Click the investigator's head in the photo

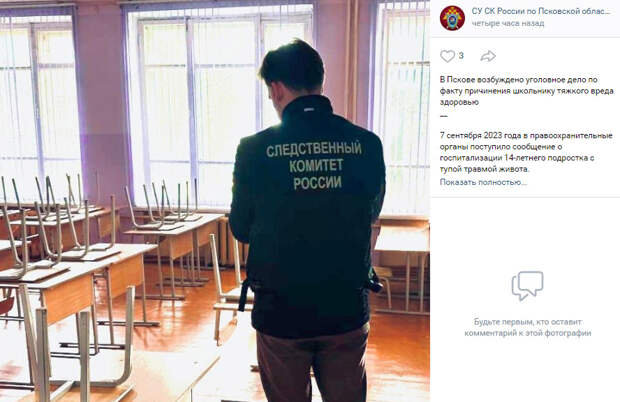pyautogui.click(x=293, y=67)
